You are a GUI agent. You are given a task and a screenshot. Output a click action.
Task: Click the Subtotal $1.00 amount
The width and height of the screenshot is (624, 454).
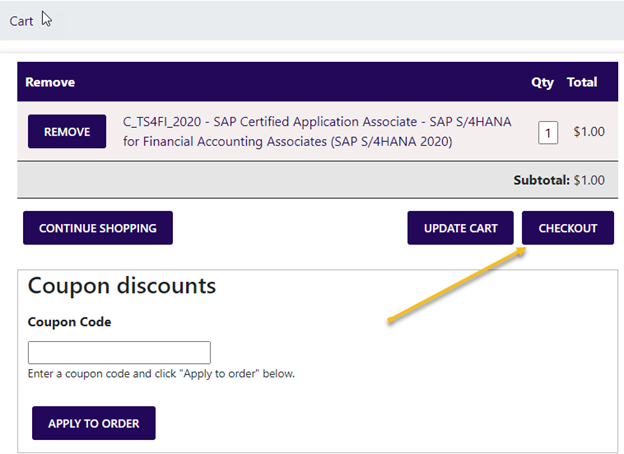589,180
